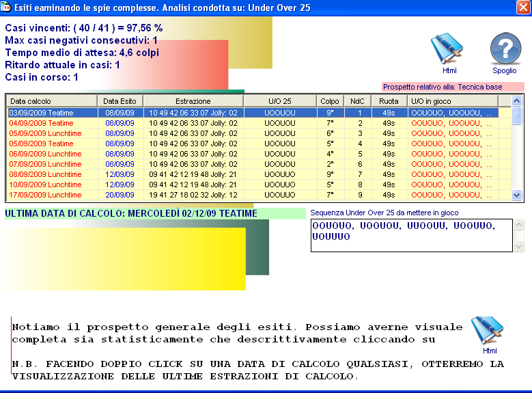Click the Sequenza Under Over 25 text box

412,235
